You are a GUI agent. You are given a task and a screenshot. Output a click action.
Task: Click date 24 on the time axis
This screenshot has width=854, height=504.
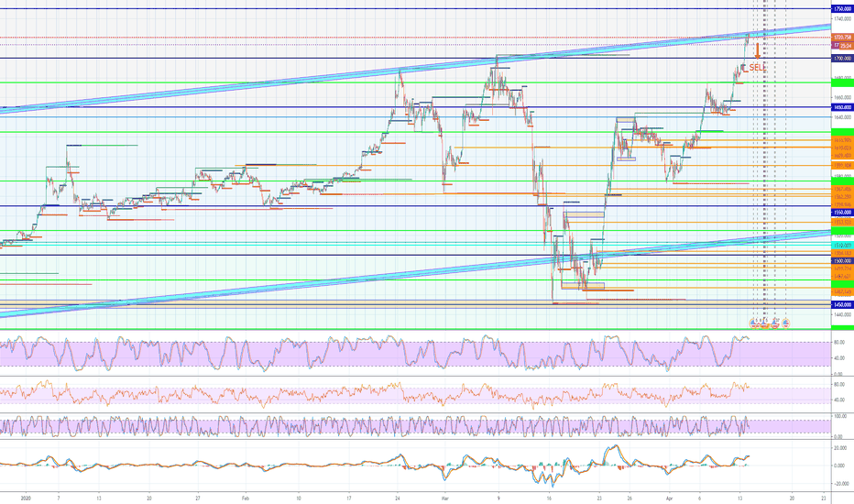(398, 498)
